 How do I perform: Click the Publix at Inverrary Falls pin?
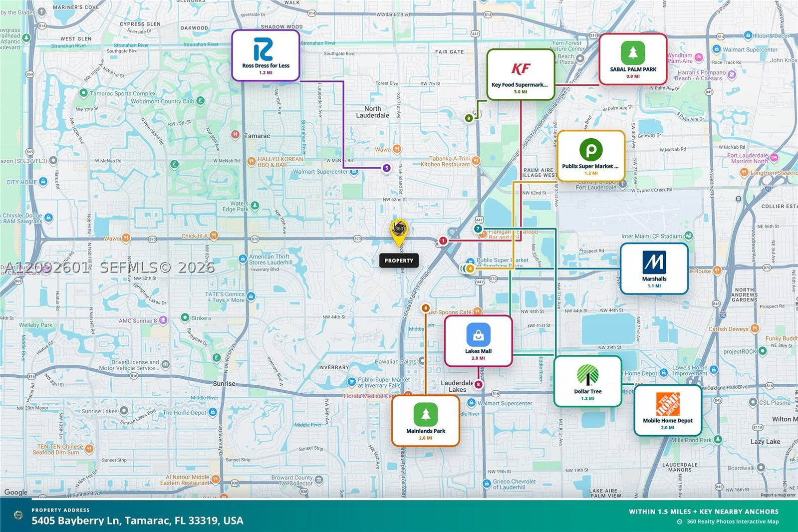(x=352, y=382)
